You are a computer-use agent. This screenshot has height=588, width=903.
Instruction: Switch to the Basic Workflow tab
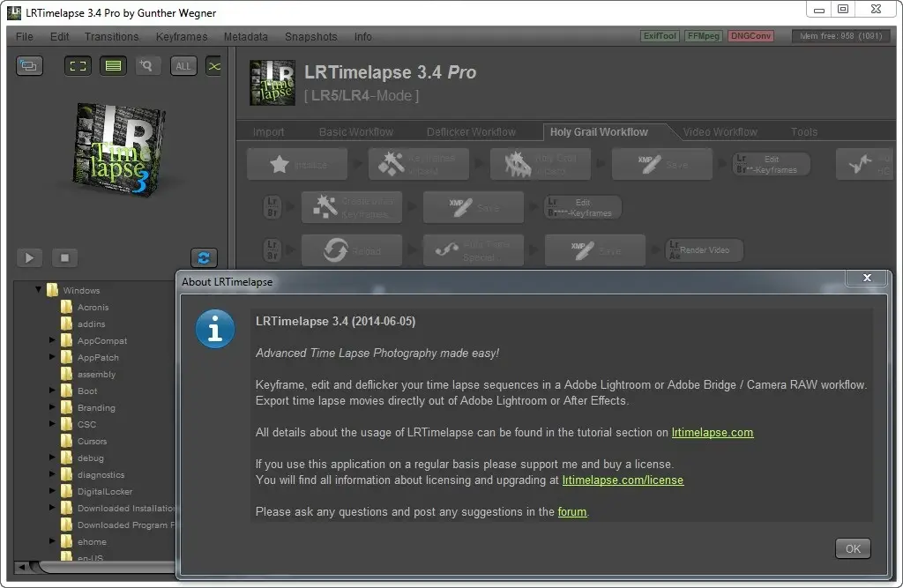(356, 132)
